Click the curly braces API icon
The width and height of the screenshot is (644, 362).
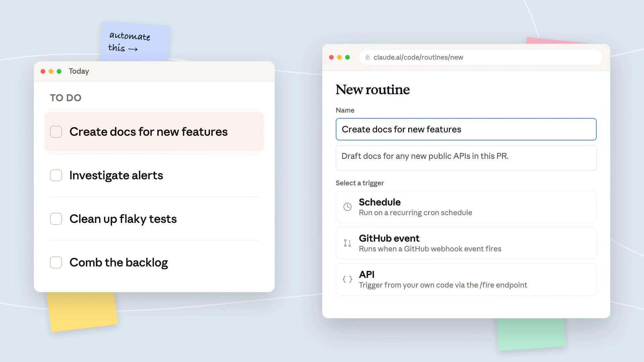[x=347, y=279]
